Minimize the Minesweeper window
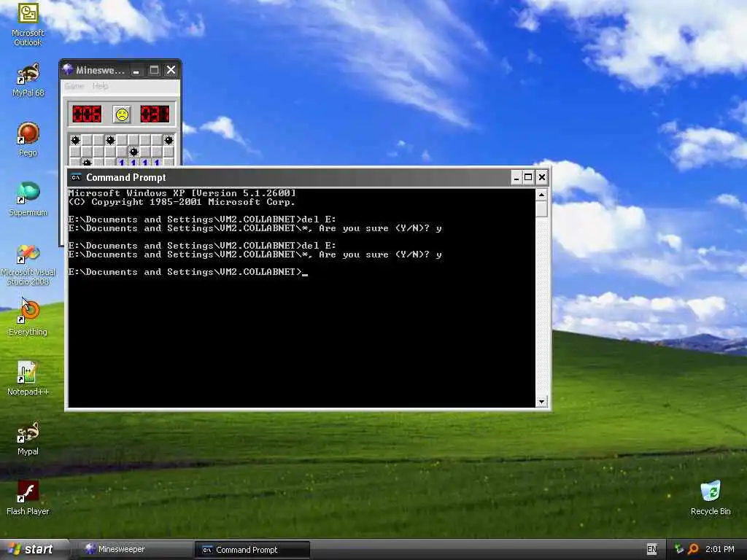 coord(136,71)
